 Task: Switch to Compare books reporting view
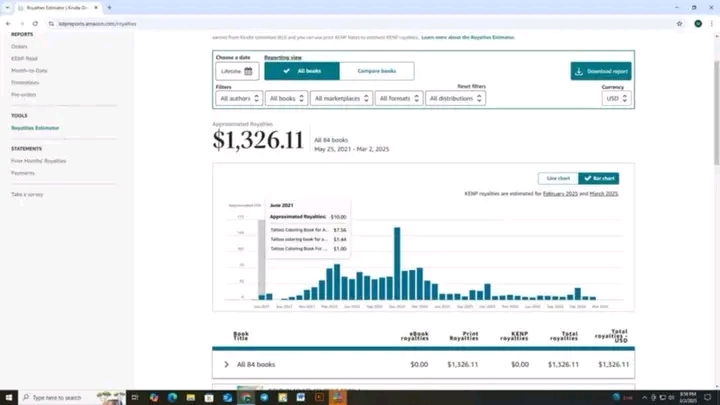(x=376, y=71)
